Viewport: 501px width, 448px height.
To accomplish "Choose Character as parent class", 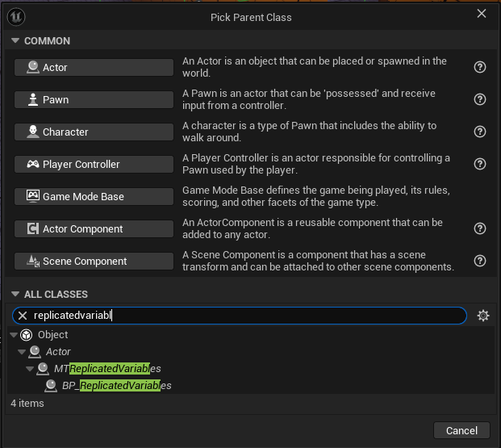I will tap(94, 132).
